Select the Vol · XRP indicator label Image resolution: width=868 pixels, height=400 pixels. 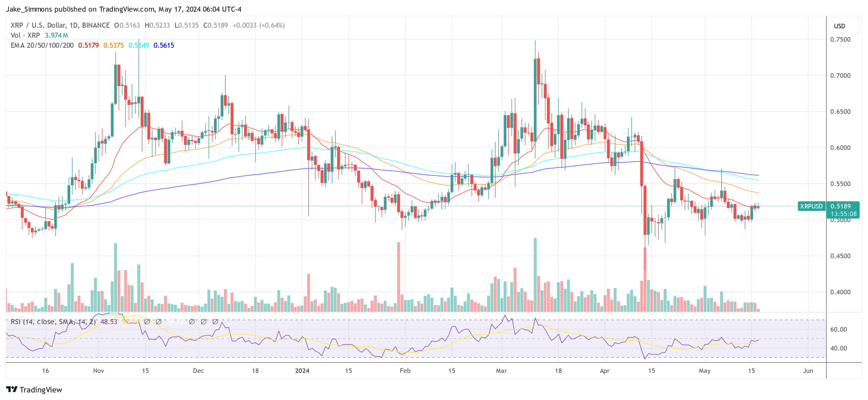[25, 35]
